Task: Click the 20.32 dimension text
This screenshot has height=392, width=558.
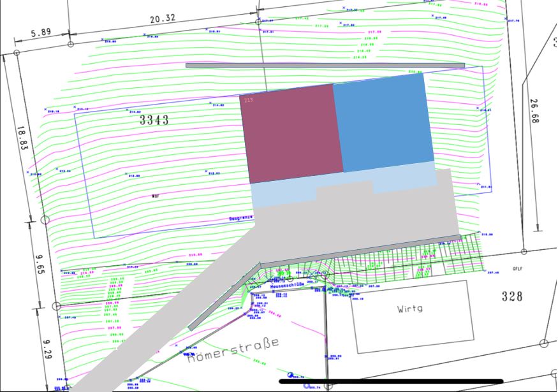Action: click(x=163, y=19)
